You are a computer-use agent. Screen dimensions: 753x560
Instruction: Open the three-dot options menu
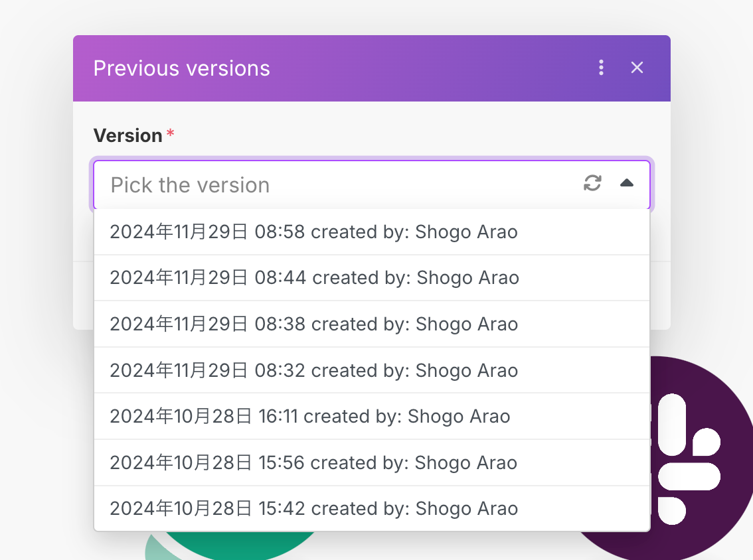click(x=601, y=68)
